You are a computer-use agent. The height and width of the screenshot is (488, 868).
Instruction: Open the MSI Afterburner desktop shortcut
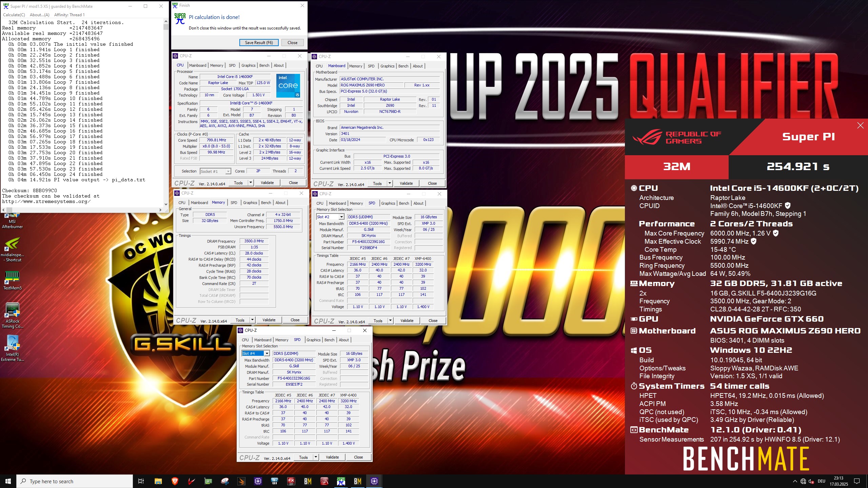pos(12,221)
